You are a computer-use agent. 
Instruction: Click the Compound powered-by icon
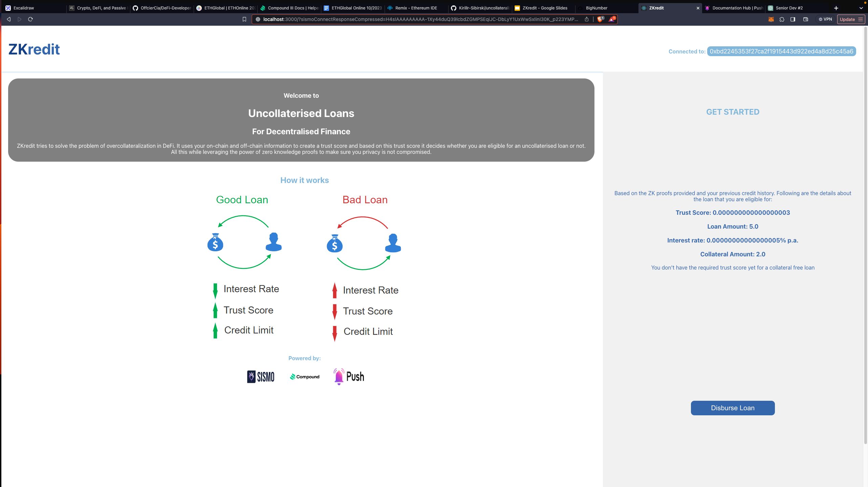[x=304, y=376]
